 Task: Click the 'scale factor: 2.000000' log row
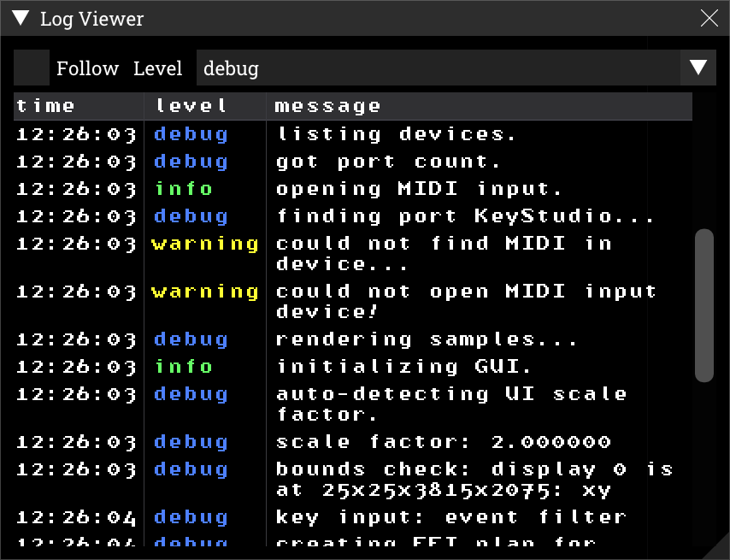pos(353,442)
